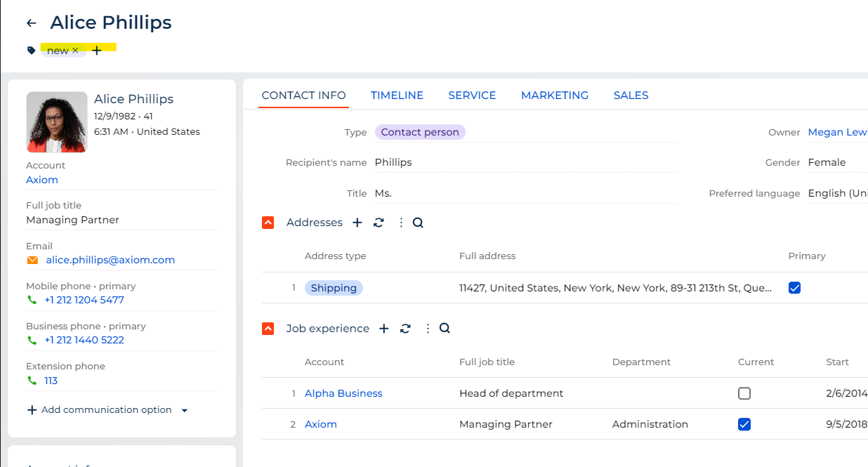The width and height of the screenshot is (868, 467).
Task: Click the 'Contact person' type badge
Action: pos(420,132)
